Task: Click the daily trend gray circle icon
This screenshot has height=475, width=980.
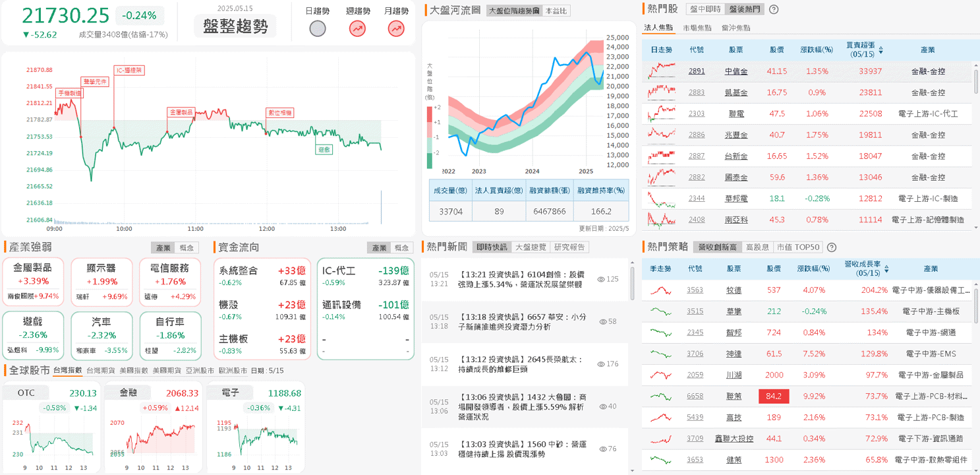Action: coord(318,28)
